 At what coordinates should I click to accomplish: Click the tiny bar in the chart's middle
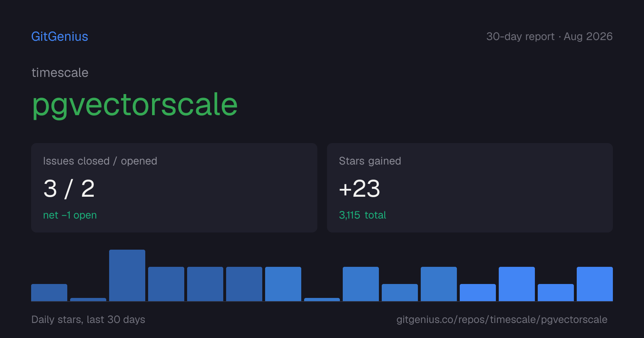tap(322, 299)
